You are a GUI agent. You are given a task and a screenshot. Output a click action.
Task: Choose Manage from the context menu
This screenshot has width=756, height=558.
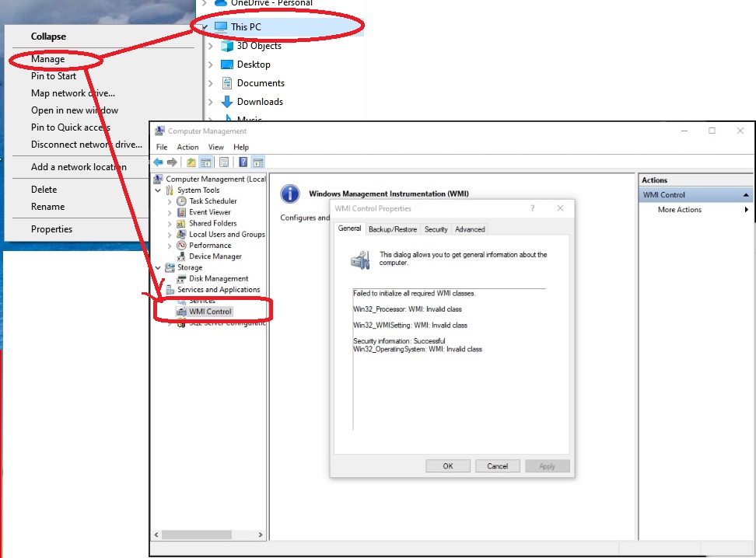47,58
